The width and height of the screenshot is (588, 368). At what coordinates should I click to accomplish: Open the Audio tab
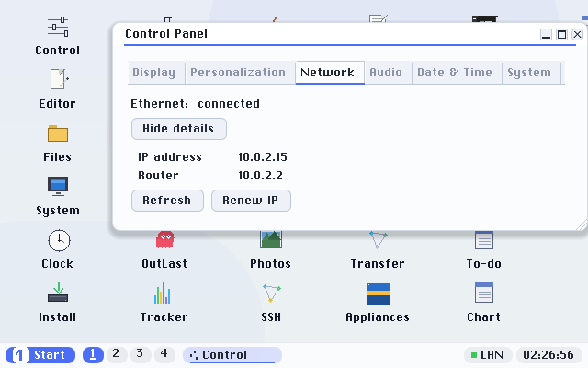[x=388, y=73]
